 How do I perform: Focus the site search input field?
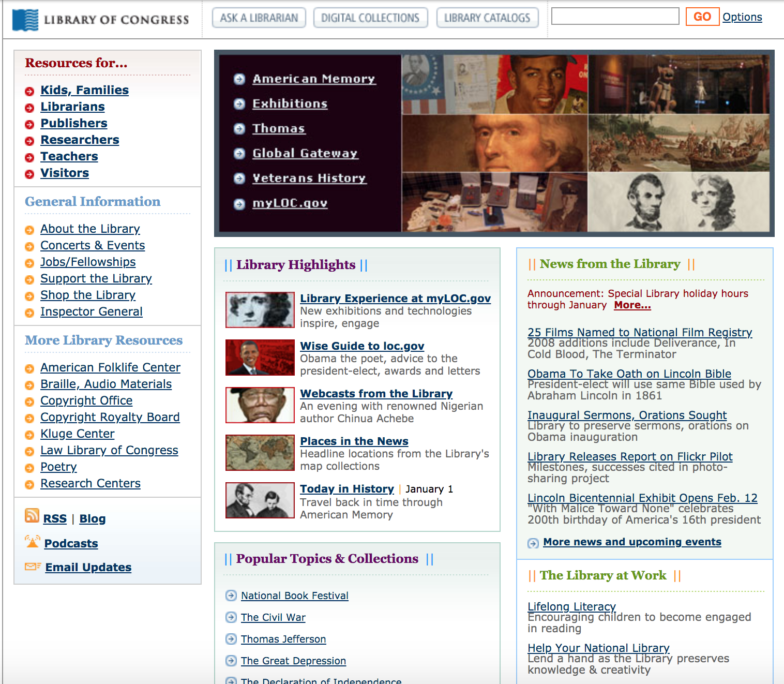[x=615, y=16]
